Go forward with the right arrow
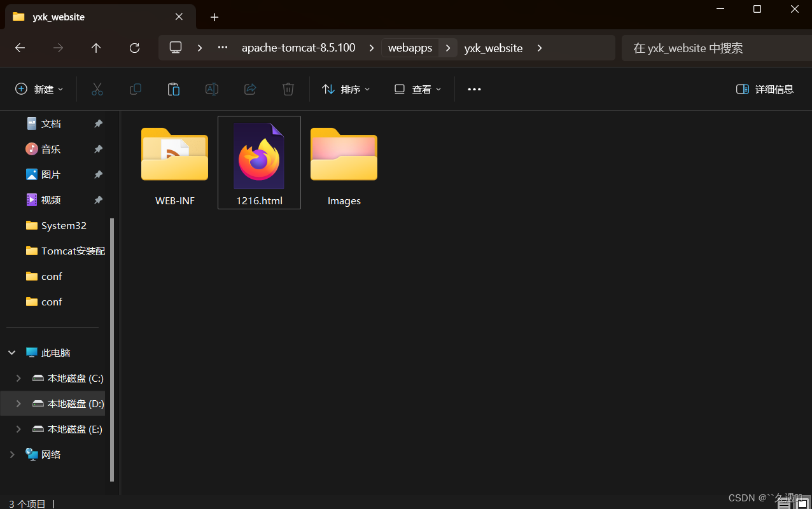812x509 pixels. coord(58,48)
